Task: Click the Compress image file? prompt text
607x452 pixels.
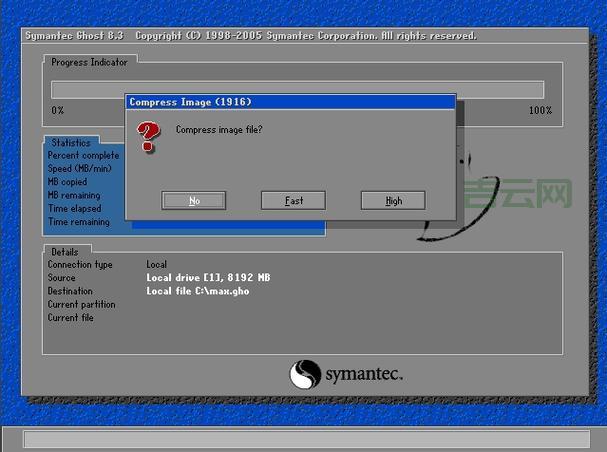Action: pyautogui.click(x=219, y=129)
